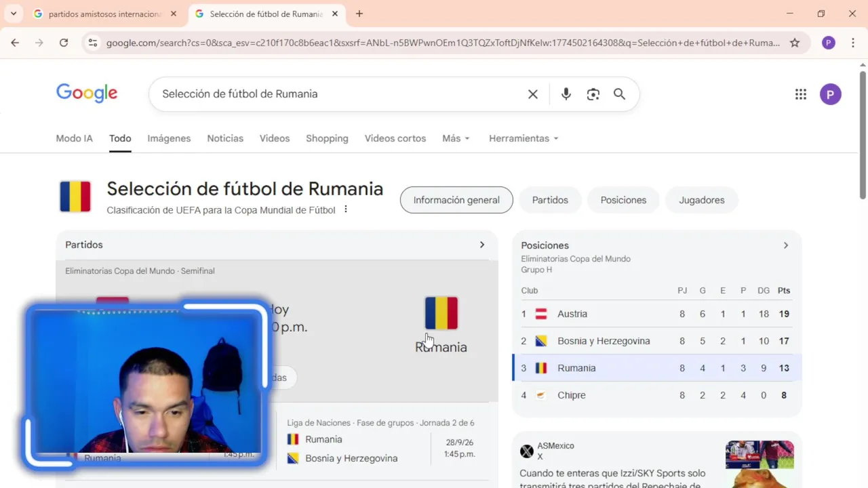
Task: Expand the Partidos section arrow
Action: click(482, 245)
